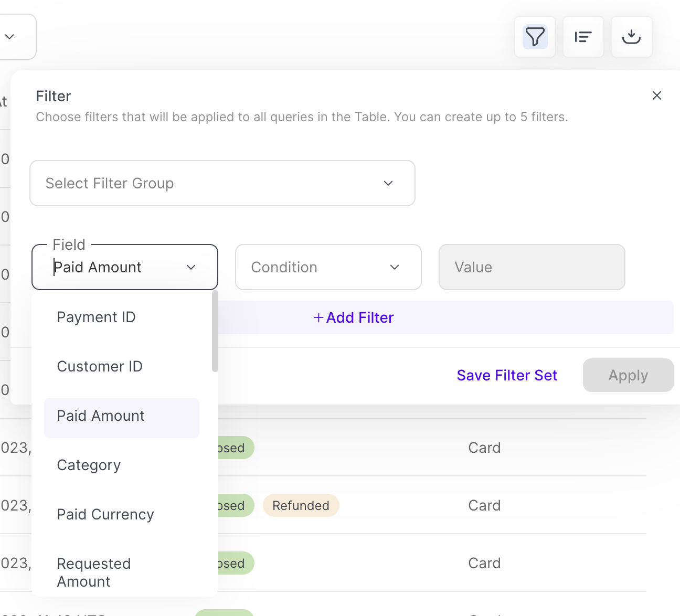Choose Payment ID from field list

(97, 317)
